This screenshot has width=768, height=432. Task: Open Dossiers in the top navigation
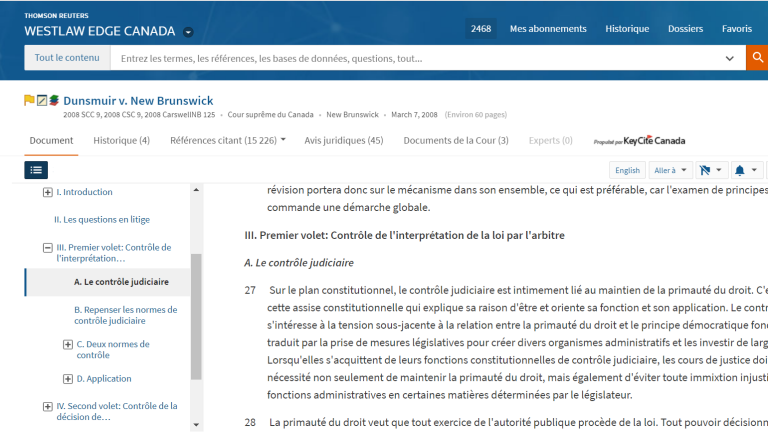pos(685,29)
